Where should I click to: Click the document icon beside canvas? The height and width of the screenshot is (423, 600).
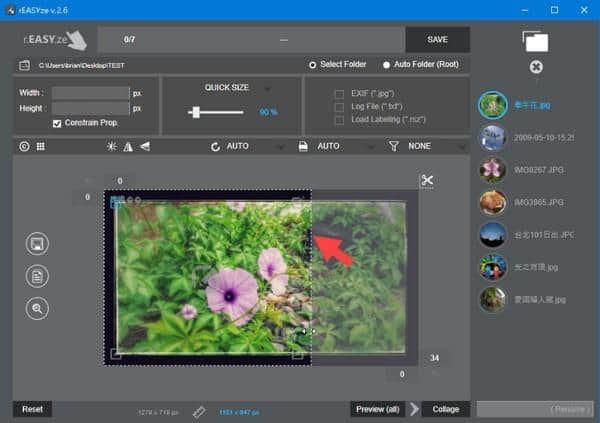click(x=38, y=276)
